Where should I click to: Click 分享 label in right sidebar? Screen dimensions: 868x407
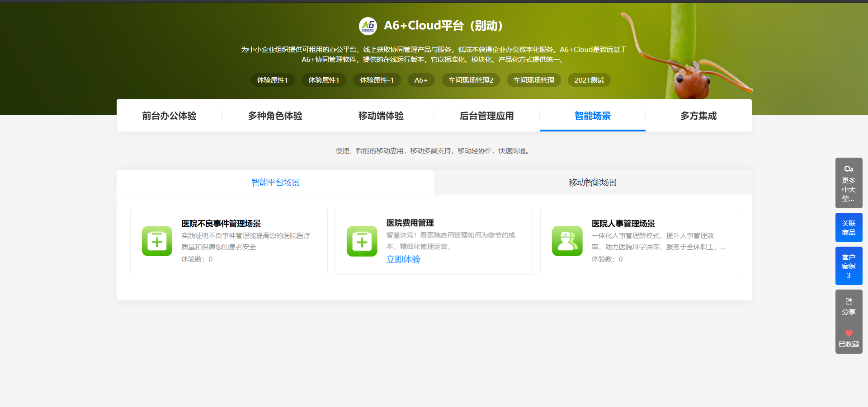(x=849, y=312)
